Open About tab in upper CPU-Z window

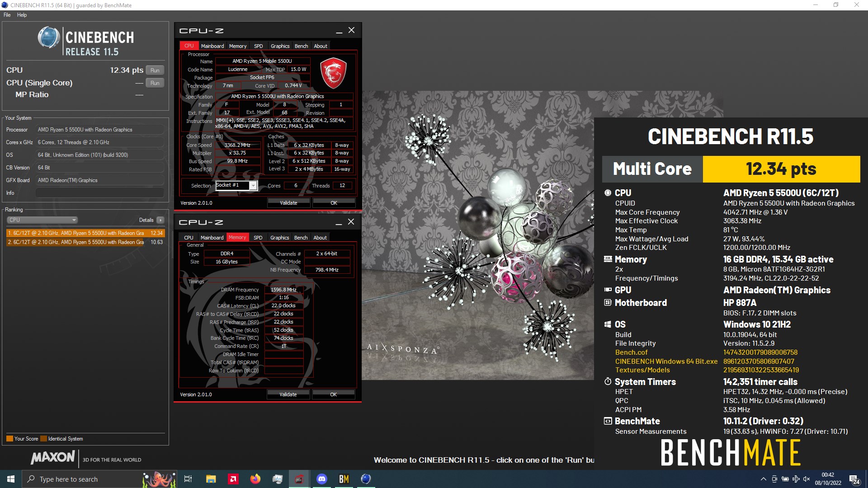pyautogui.click(x=321, y=46)
